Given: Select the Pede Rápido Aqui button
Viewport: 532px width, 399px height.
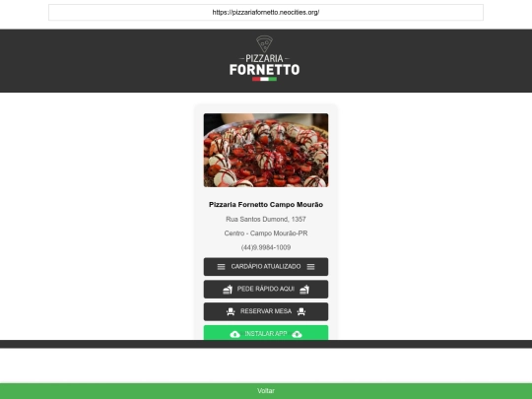Looking at the screenshot, I should point(266,289).
